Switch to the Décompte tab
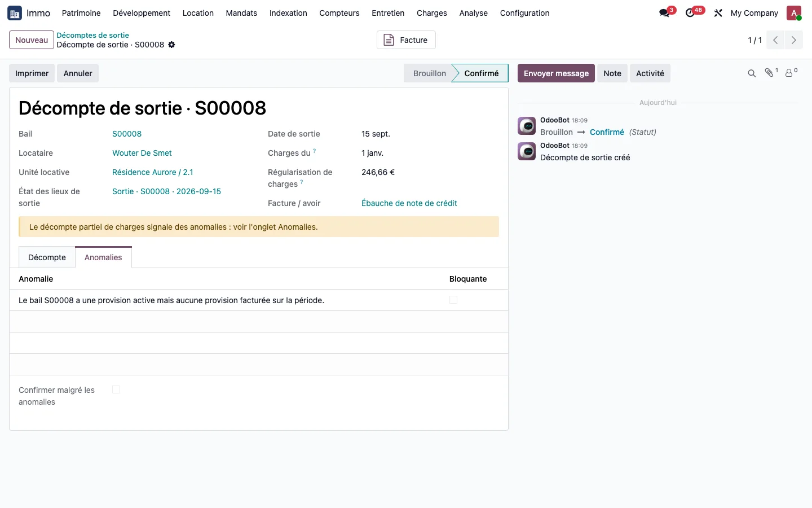 [x=47, y=257]
